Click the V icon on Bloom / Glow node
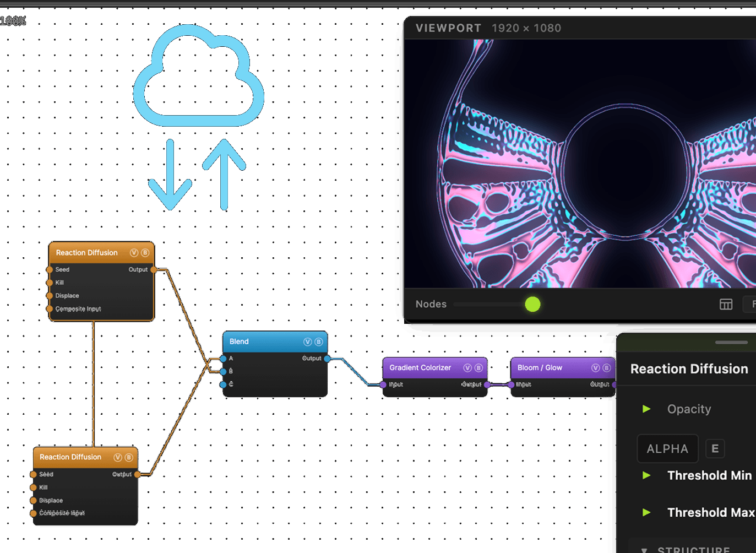The image size is (756, 553). point(596,367)
